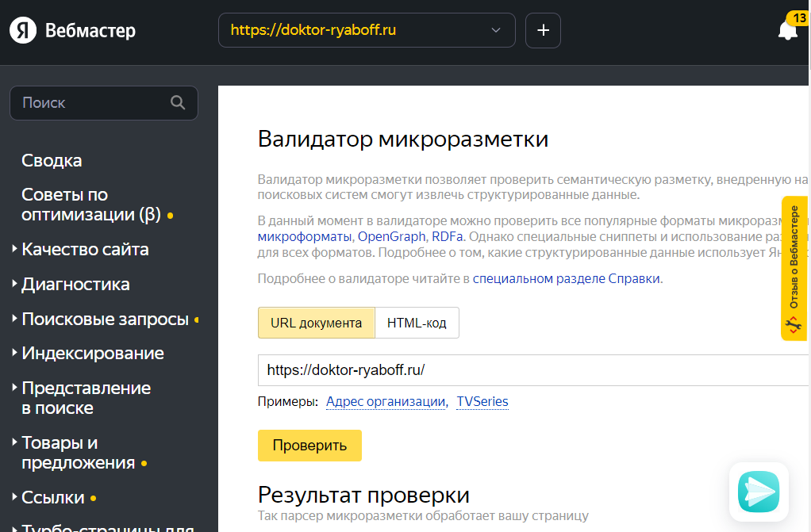Image resolution: width=811 pixels, height=532 pixels.
Task: Open the chat widget paper plane icon
Action: [x=759, y=492]
